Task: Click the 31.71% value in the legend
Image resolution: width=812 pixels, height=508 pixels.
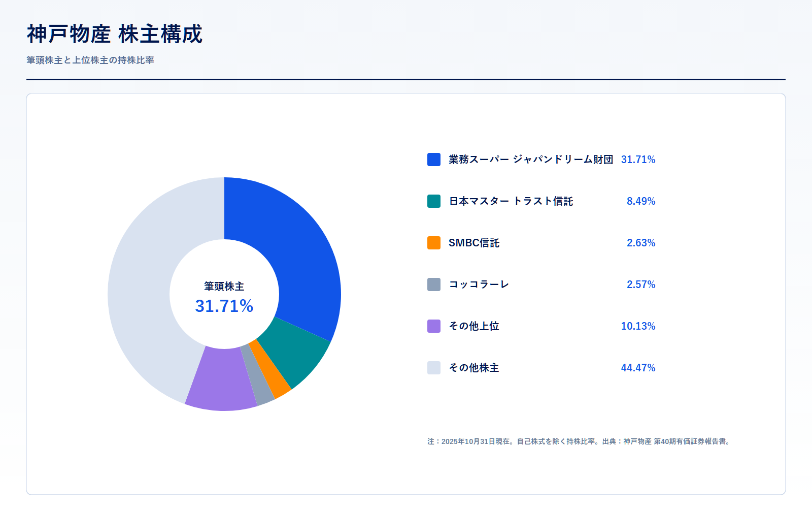Action: 638,160
